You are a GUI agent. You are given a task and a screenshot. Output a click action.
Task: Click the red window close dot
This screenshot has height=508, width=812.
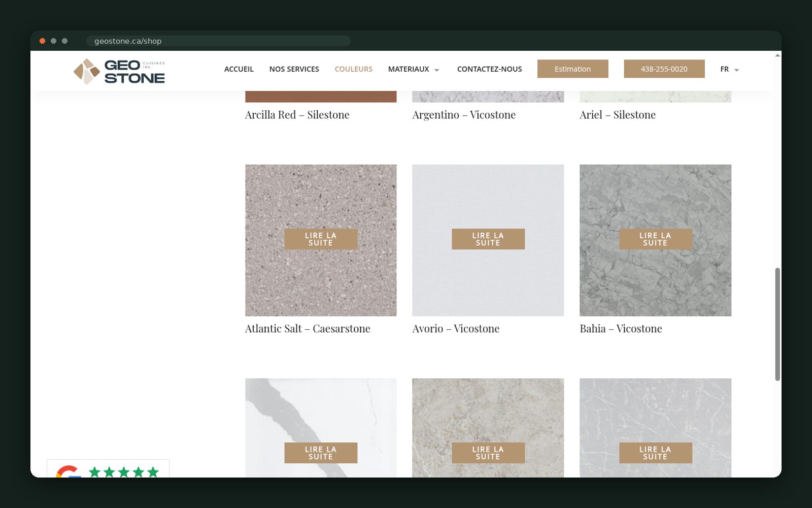43,41
